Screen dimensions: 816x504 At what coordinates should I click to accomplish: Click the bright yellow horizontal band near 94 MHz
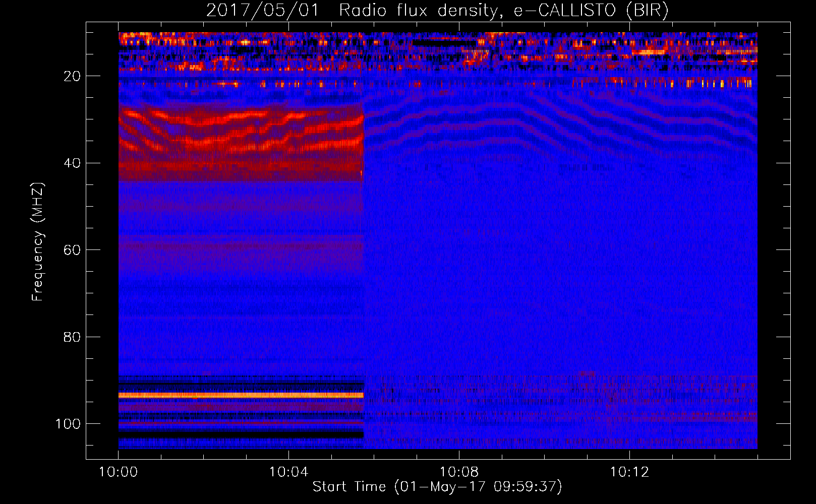click(241, 396)
